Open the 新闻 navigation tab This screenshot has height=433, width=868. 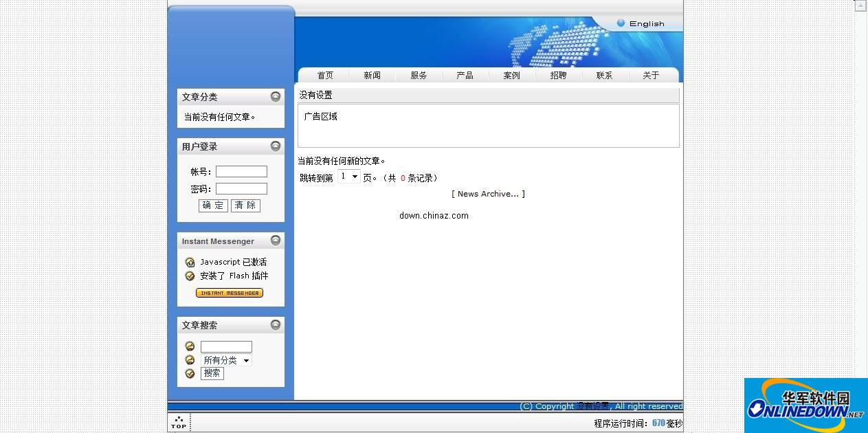pyautogui.click(x=372, y=76)
